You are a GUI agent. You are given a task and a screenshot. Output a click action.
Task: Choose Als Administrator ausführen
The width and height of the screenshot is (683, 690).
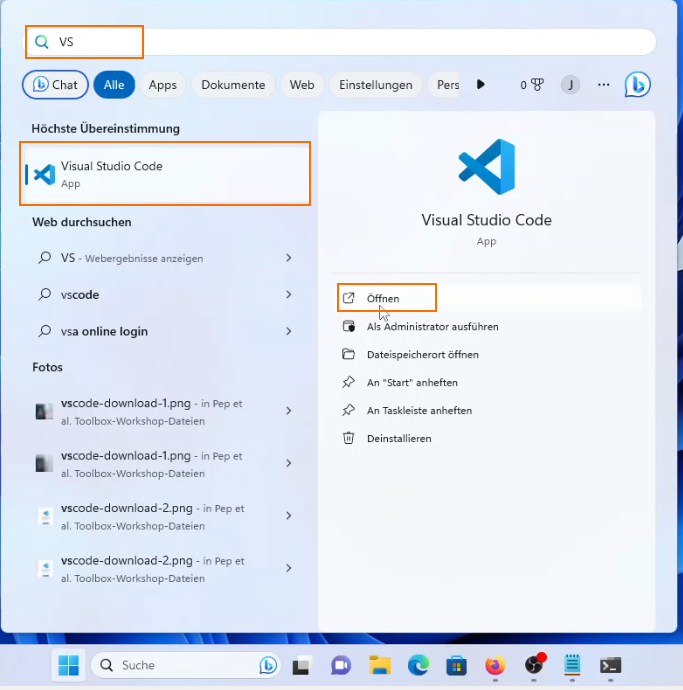tap(487, 327)
